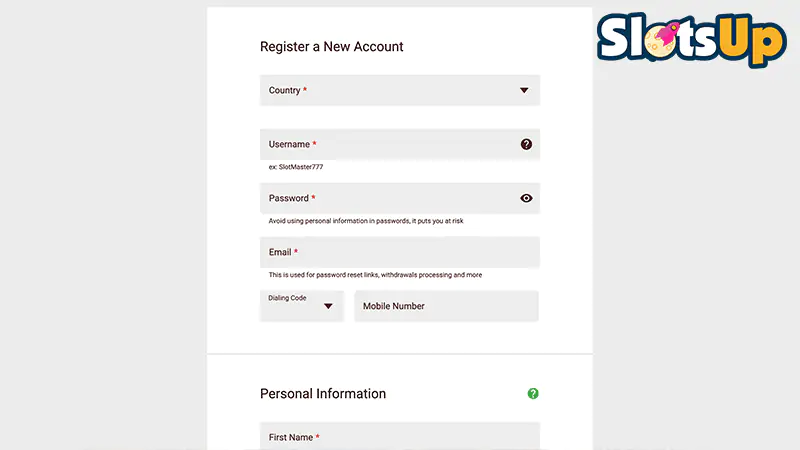
Task: Click the Register a New Account heading
Action: tap(332, 46)
